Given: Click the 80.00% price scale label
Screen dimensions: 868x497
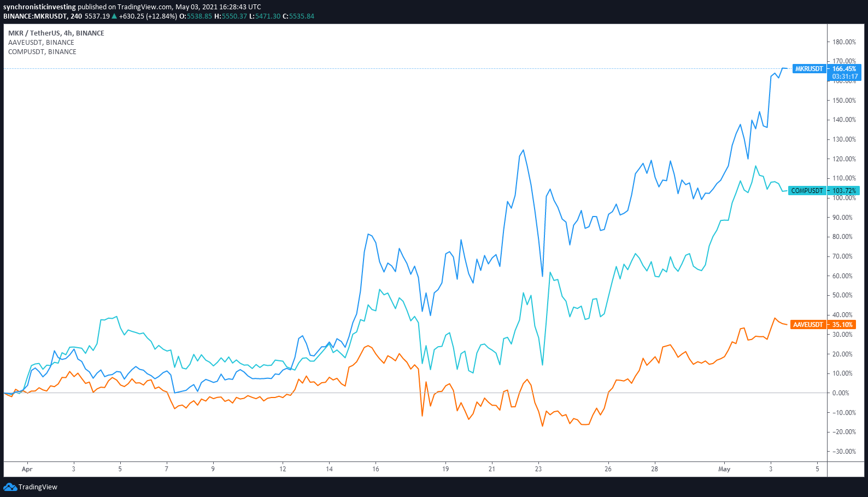Looking at the screenshot, I should pyautogui.click(x=843, y=237).
